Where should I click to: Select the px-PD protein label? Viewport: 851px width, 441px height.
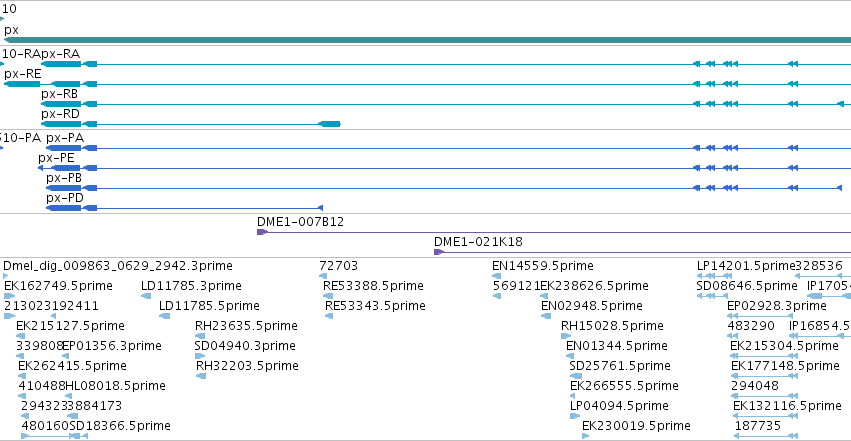(x=65, y=198)
